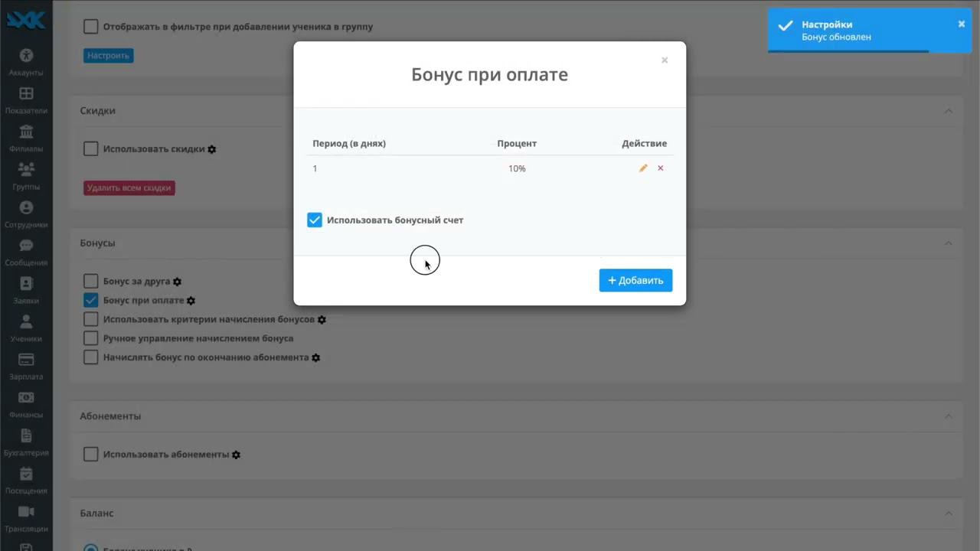Open Посещения in the sidebar

(26, 480)
